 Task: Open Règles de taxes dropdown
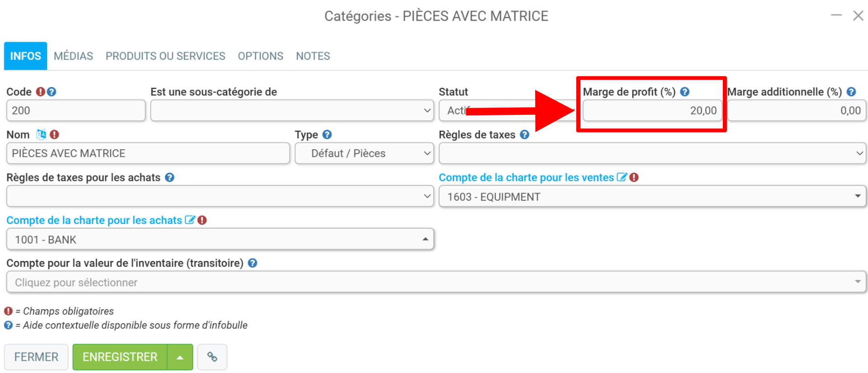(652, 153)
